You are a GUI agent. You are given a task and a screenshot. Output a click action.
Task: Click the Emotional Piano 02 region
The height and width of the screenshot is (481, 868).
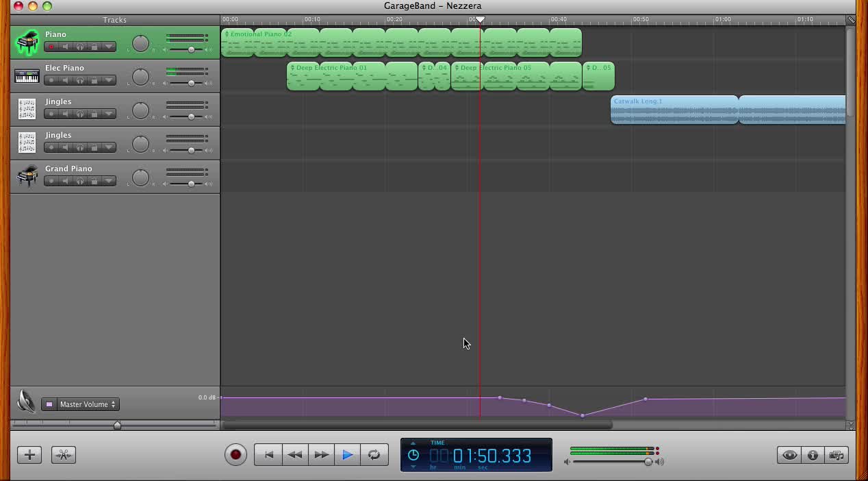(x=260, y=42)
